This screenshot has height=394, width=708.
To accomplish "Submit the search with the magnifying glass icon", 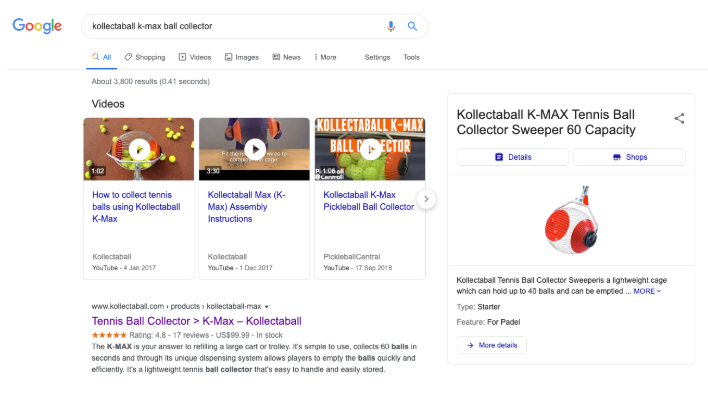I will coord(412,26).
